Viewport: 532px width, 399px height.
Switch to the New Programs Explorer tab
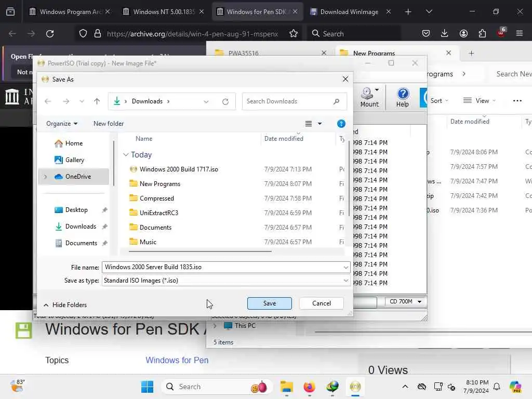point(374,54)
